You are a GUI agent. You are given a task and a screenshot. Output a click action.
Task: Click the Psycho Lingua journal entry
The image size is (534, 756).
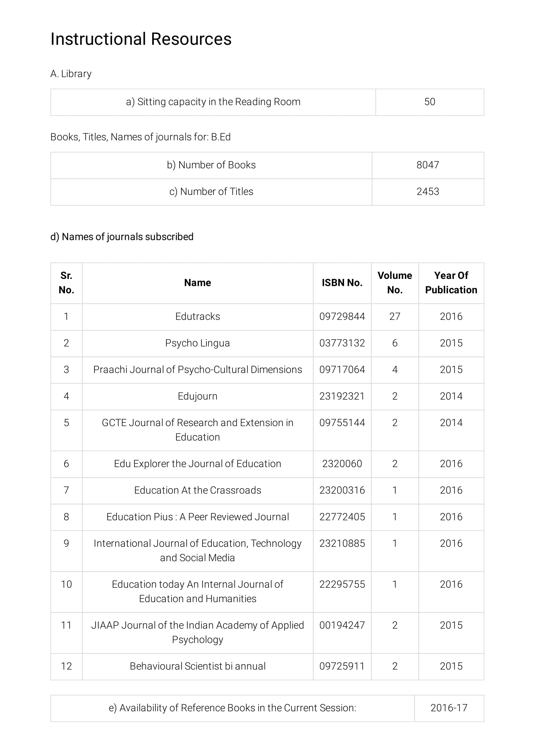(197, 343)
